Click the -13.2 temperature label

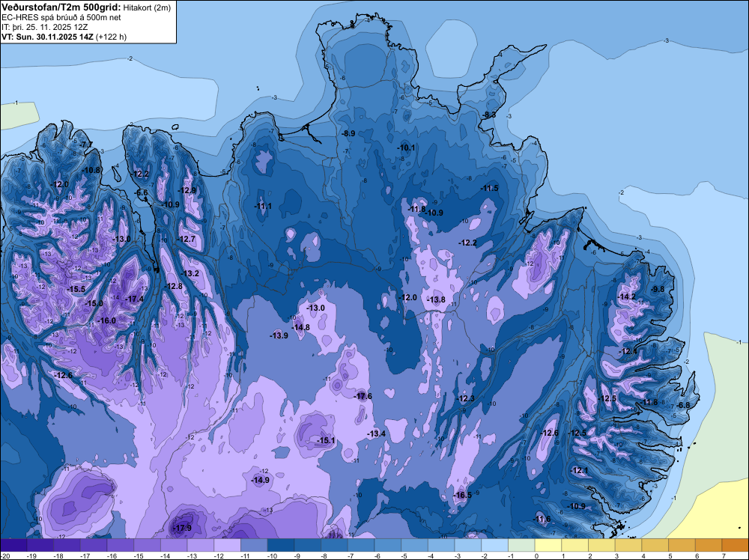(x=189, y=273)
